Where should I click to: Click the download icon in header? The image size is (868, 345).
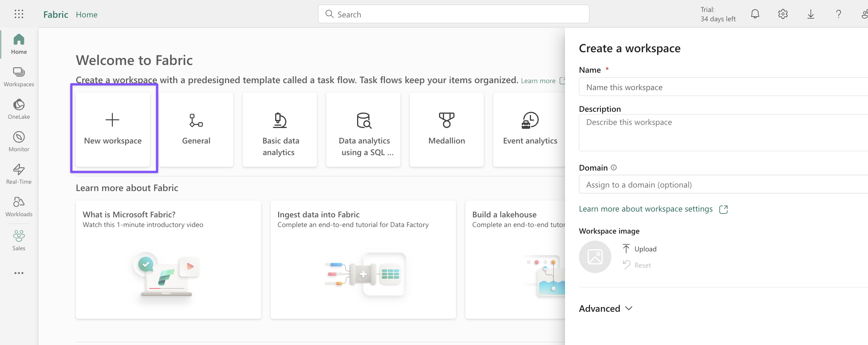coord(810,14)
